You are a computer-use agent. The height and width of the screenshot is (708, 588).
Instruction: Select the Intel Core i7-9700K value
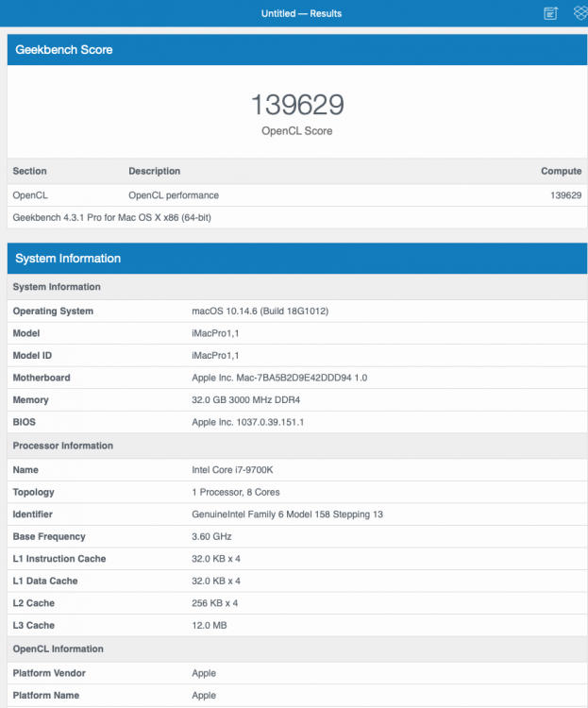(x=232, y=469)
